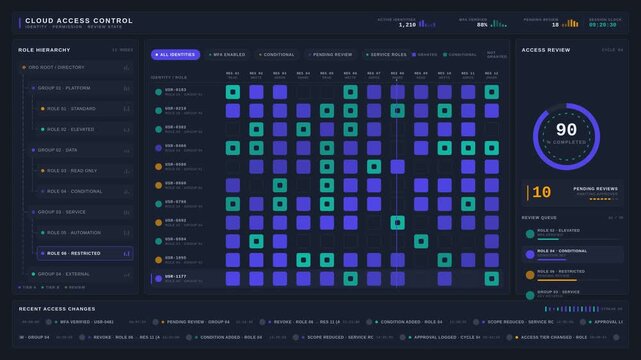The image size is (641, 360).
Task: Select Role 01 - Standard in tree
Action: click(x=85, y=109)
